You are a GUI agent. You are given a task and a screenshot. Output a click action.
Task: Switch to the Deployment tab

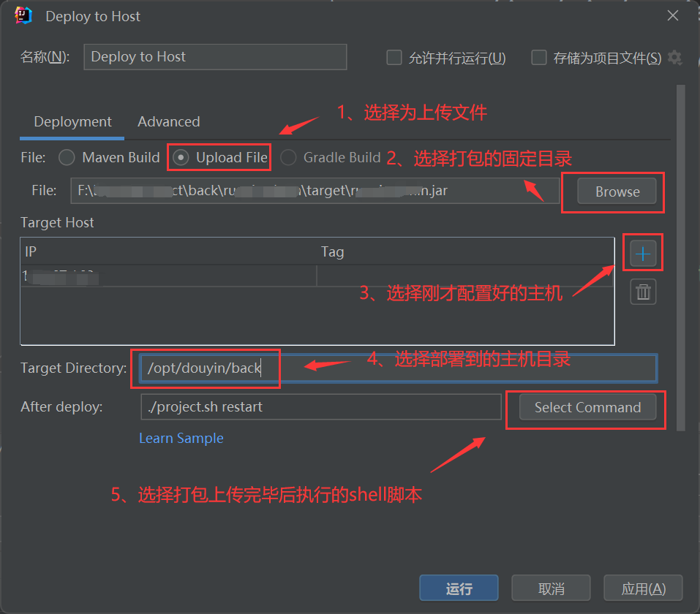72,122
